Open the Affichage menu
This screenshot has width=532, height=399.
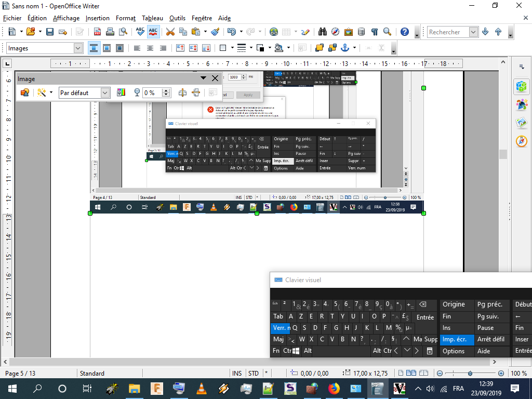(x=66, y=18)
